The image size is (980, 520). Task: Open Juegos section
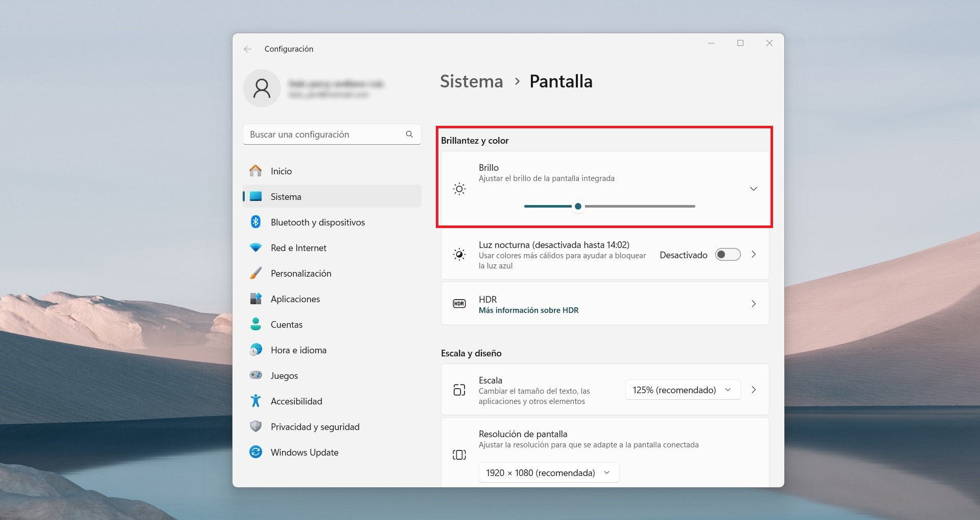[x=332, y=375]
